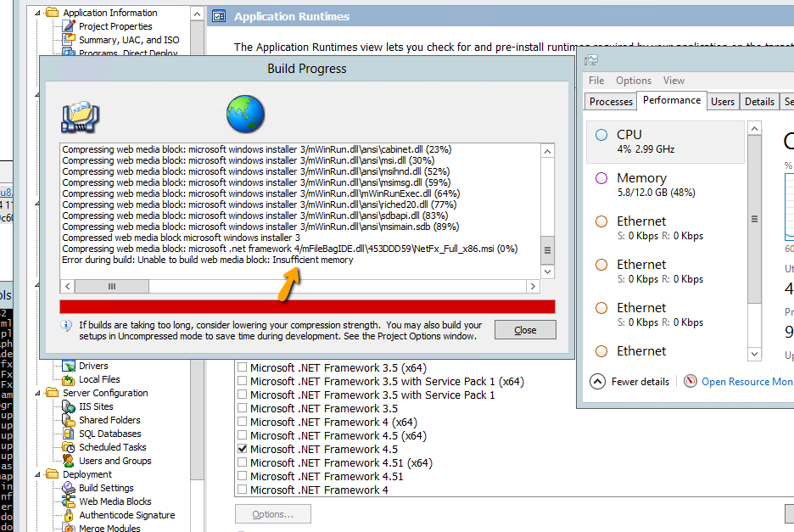
Task: Check Microsoft .NET Framework 4.51 non-x64
Action: (242, 476)
